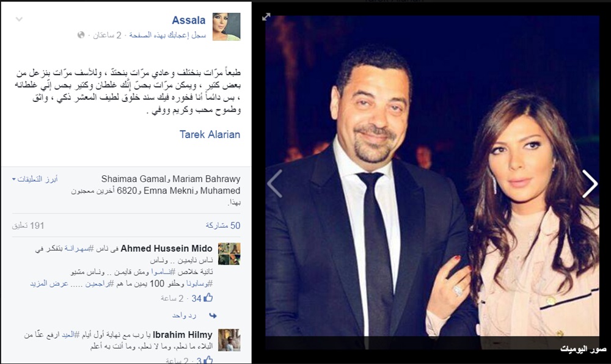
Task: Go to next photo with right arrow
Action: [590, 183]
